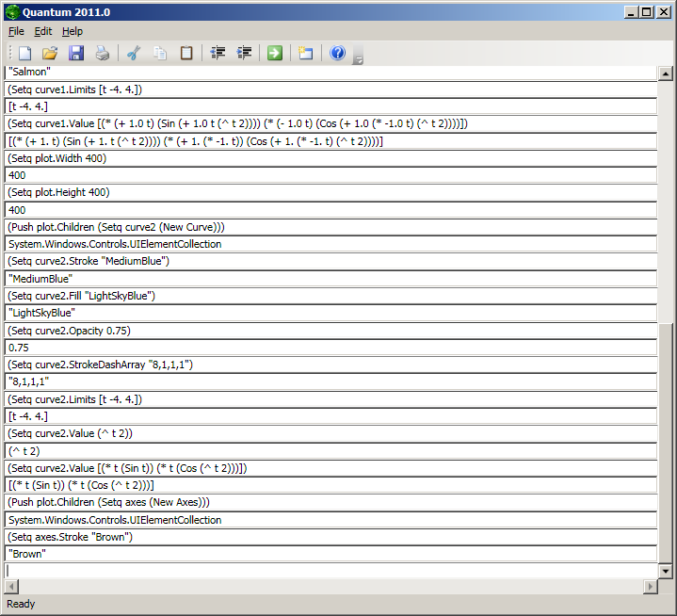Click the (Setq curve2.Value (^ t 2)) line
Image resolution: width=677 pixels, height=616 pixels.
tap(330, 433)
